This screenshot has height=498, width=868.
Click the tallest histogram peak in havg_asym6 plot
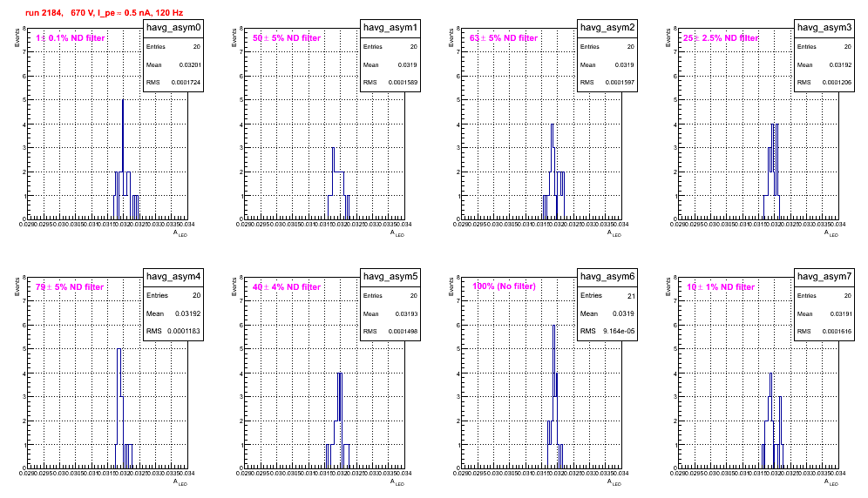point(553,396)
